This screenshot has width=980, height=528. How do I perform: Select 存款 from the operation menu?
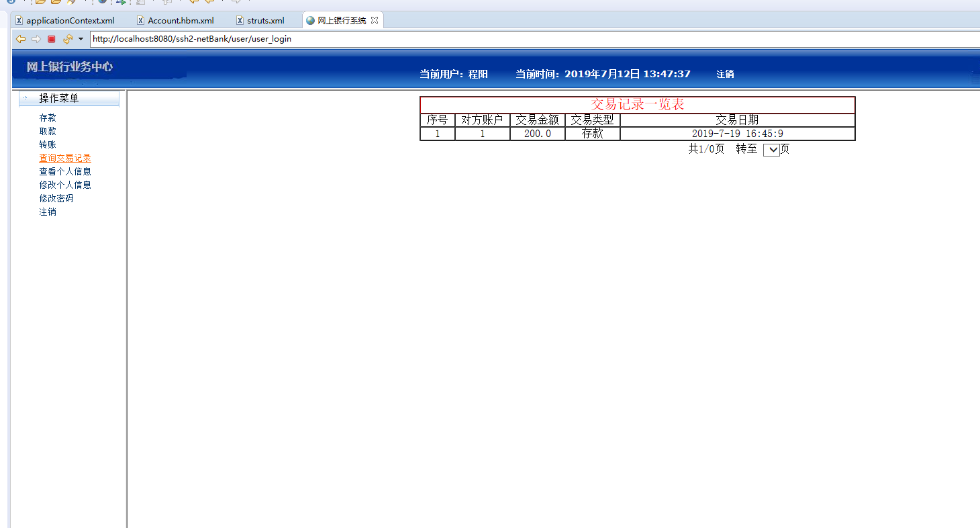47,117
